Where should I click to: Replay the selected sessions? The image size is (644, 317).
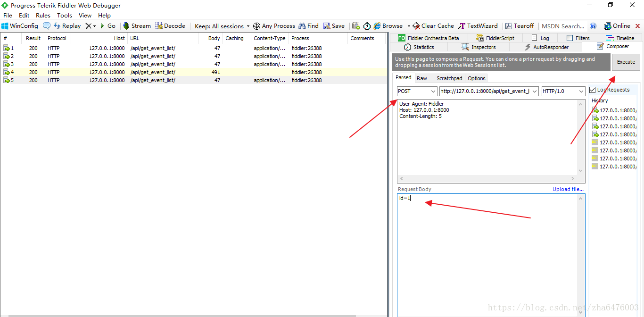[x=67, y=26]
